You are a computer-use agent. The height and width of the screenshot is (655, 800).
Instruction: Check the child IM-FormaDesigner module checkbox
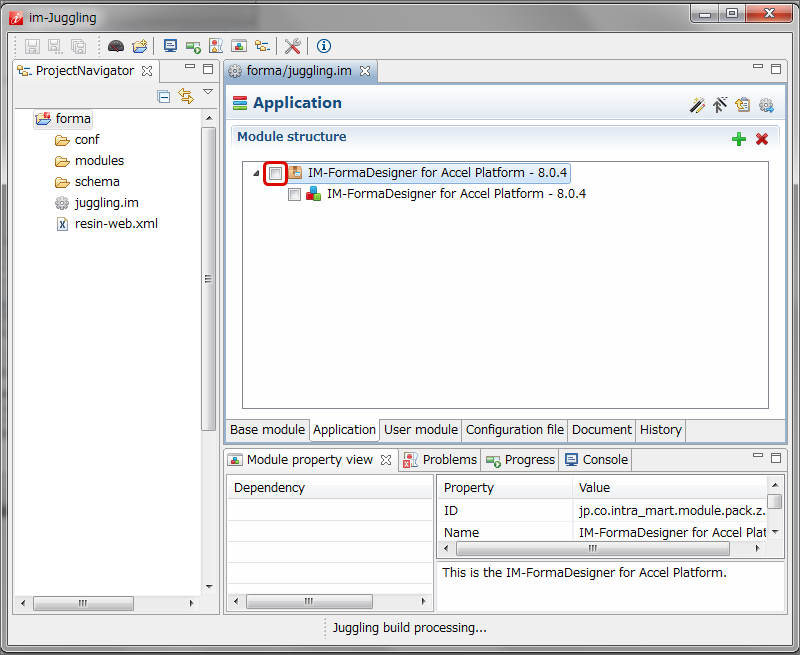click(x=294, y=194)
